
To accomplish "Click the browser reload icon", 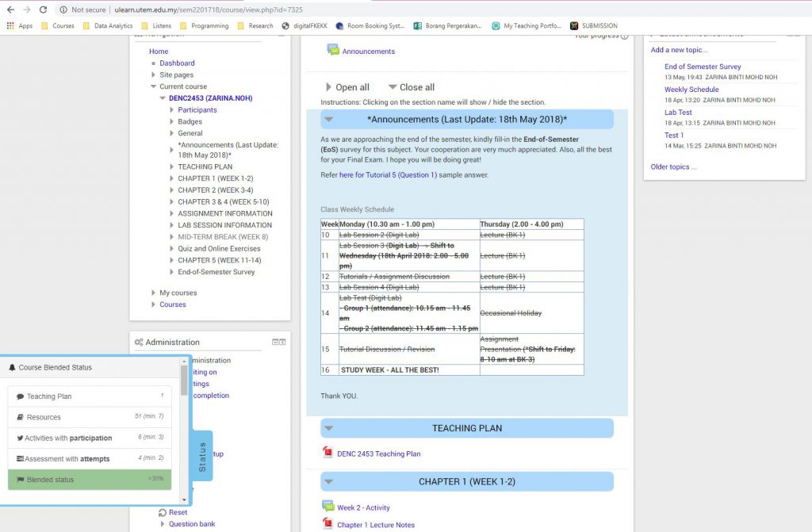I will pyautogui.click(x=44, y=10).
